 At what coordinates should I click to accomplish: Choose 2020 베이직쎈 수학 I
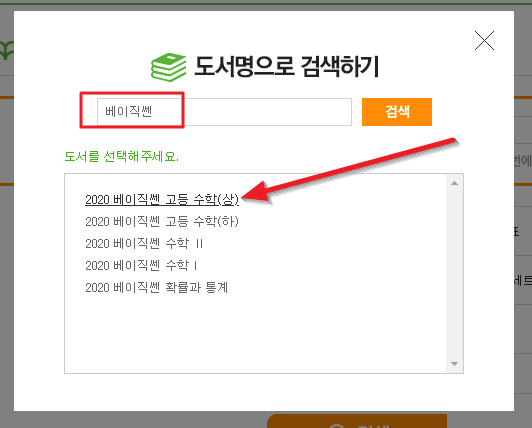click(141, 265)
